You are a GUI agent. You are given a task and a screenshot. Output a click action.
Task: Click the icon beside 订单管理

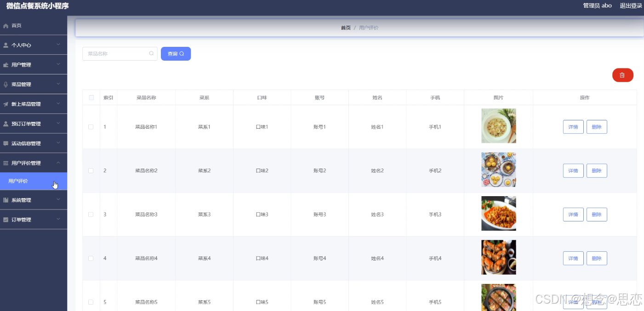(x=6, y=220)
